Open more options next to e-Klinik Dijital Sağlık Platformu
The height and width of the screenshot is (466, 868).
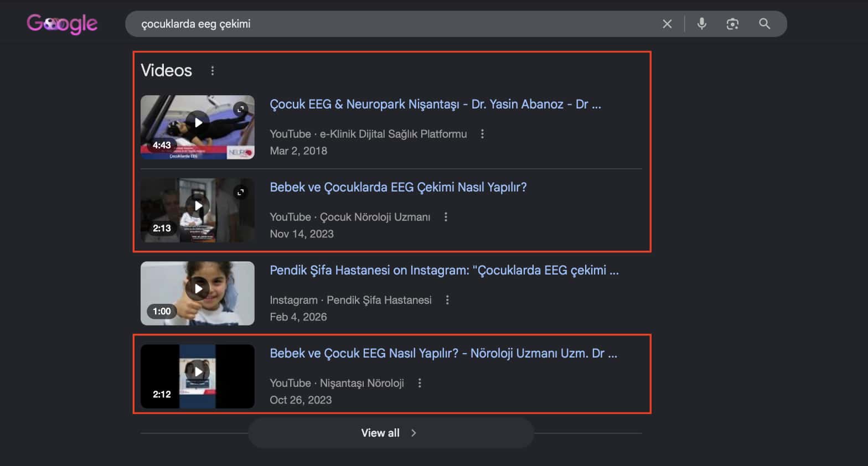tap(482, 134)
